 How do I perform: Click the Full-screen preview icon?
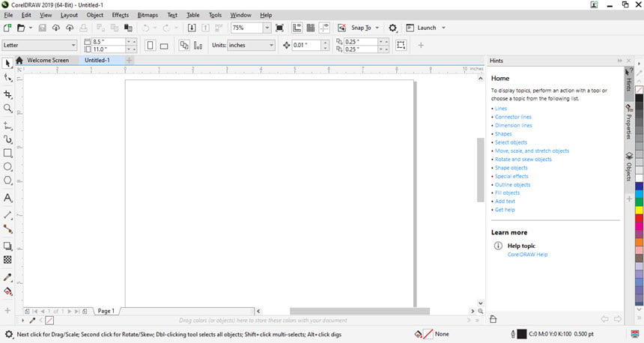click(280, 28)
